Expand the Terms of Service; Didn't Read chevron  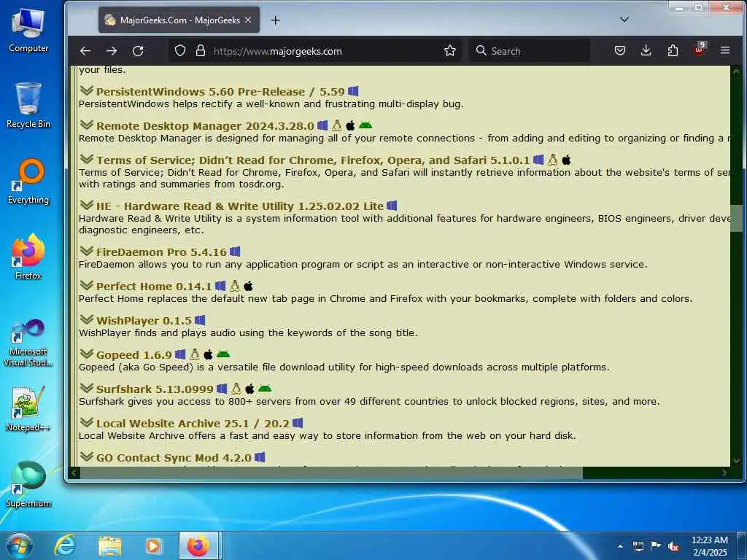tap(86, 160)
